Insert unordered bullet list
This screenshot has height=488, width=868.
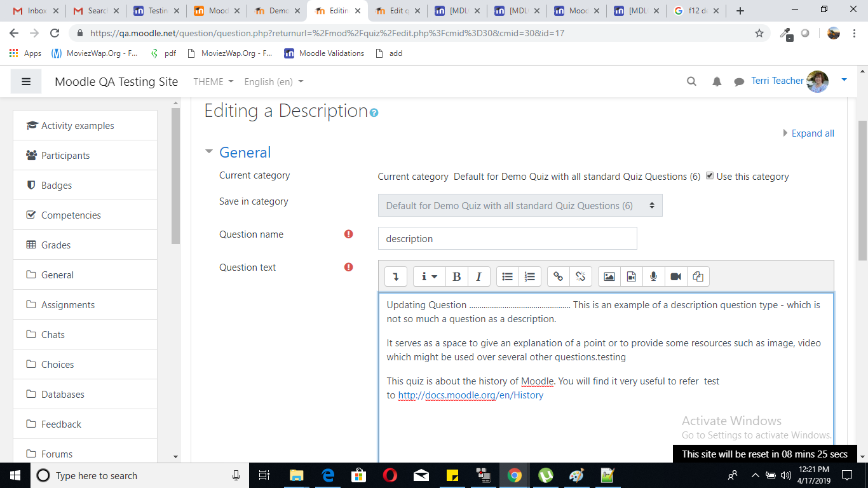click(x=507, y=276)
